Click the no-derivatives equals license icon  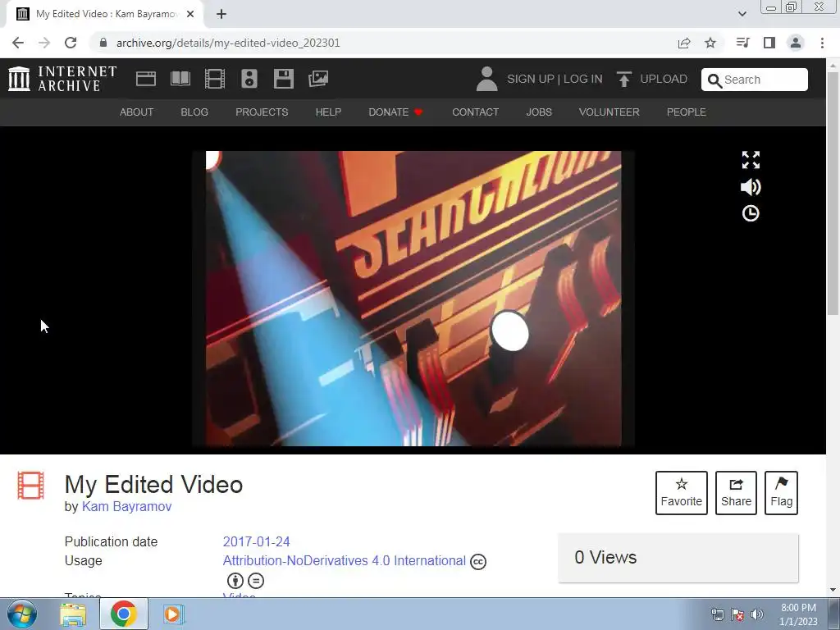click(x=256, y=581)
